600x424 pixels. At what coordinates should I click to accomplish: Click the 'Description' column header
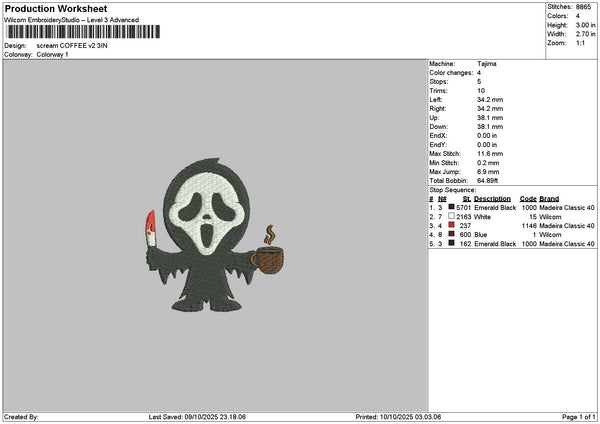[492, 199]
